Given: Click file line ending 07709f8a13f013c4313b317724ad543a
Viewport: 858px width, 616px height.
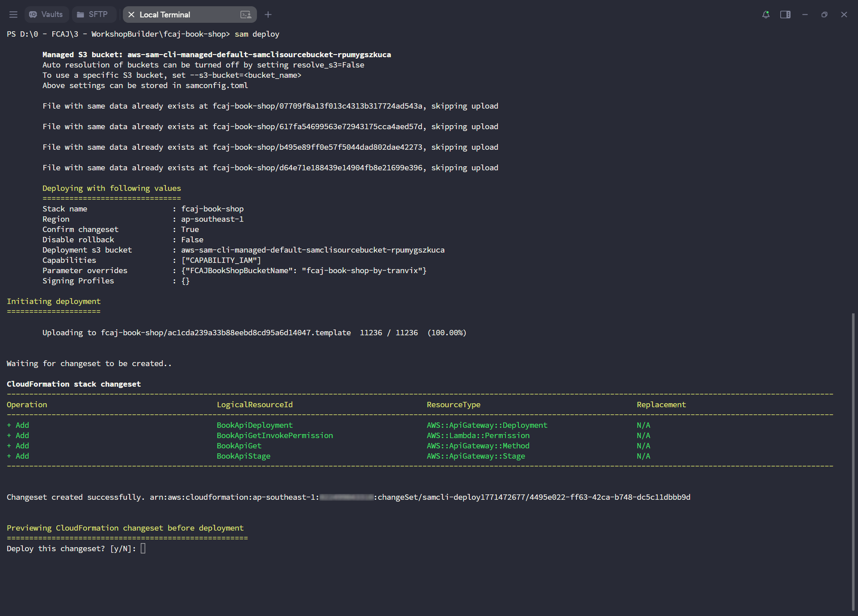Looking at the screenshot, I should [270, 106].
